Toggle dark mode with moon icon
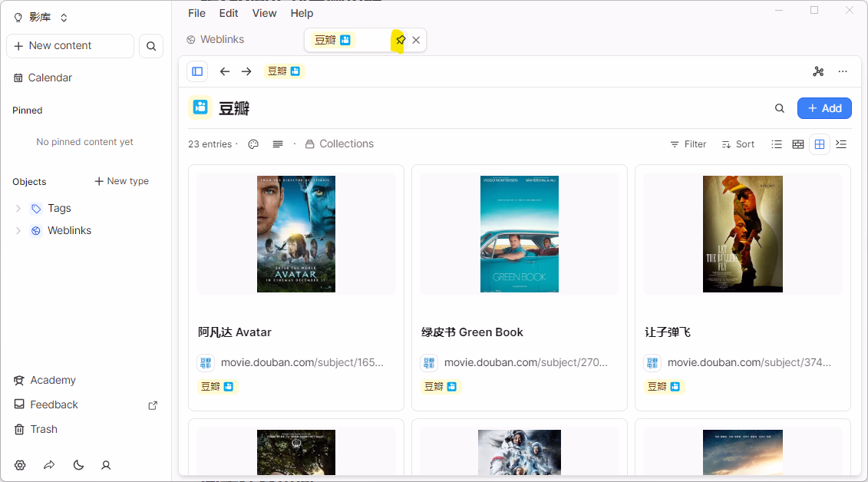 [x=78, y=465]
